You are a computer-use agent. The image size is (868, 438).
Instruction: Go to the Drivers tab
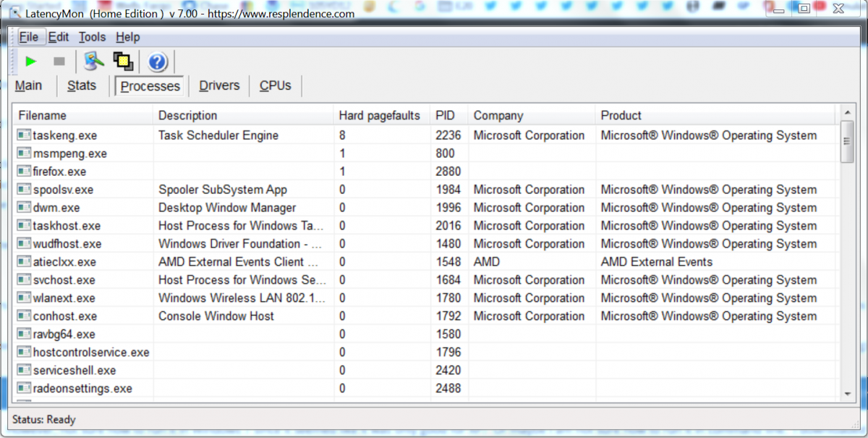[x=219, y=85]
